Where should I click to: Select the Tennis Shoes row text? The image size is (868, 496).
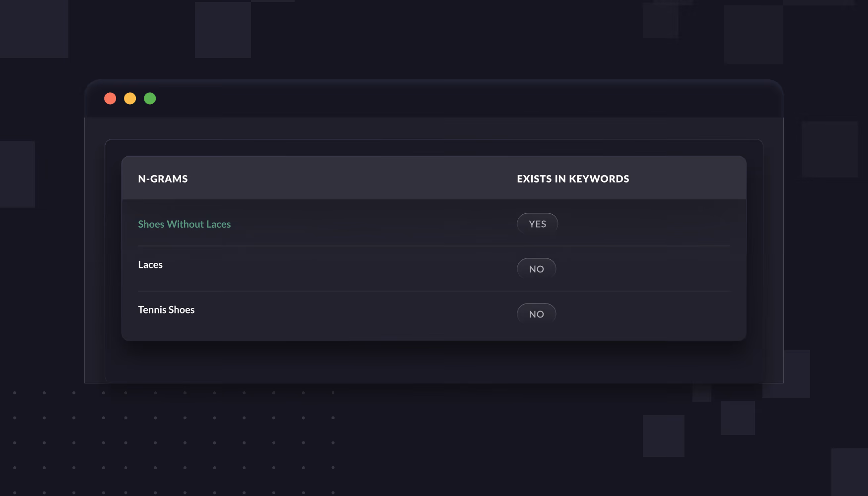pyautogui.click(x=166, y=310)
